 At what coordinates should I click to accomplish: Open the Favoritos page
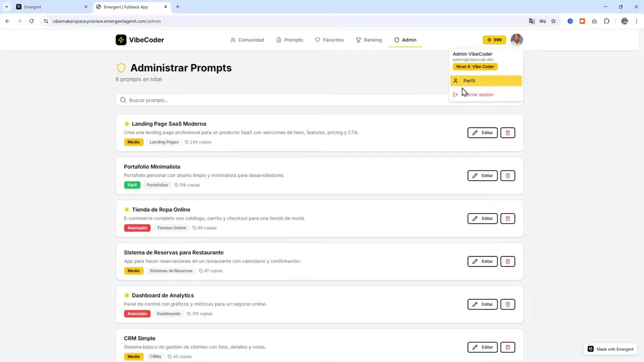pyautogui.click(x=329, y=40)
